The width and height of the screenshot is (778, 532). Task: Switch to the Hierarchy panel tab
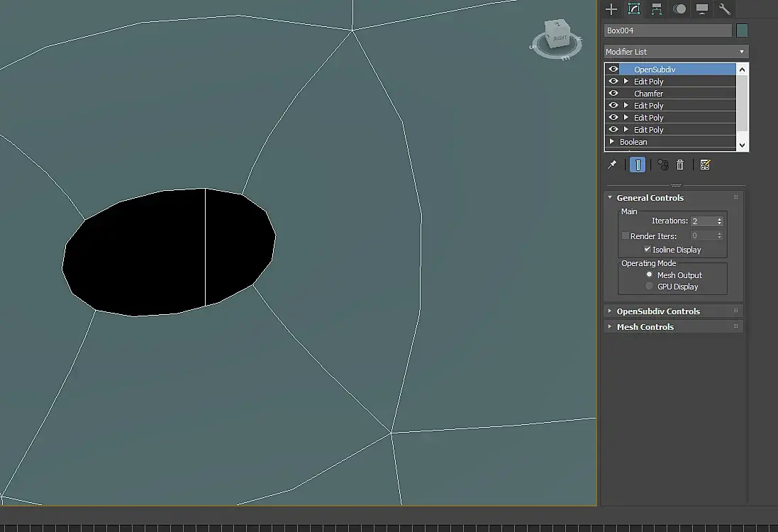657,9
